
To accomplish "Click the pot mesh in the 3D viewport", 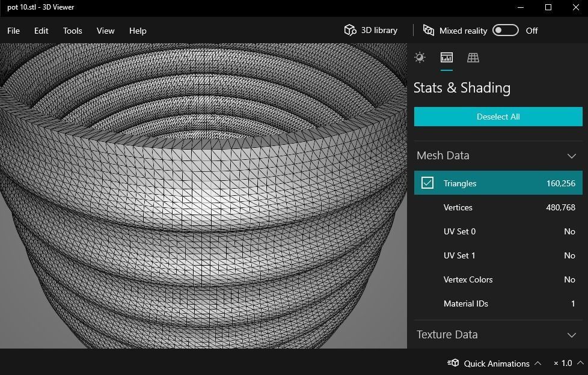I will tap(203, 196).
